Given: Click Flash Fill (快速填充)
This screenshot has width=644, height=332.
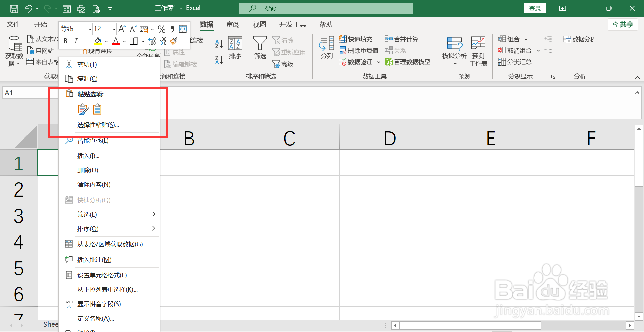Looking at the screenshot, I should click(356, 39).
